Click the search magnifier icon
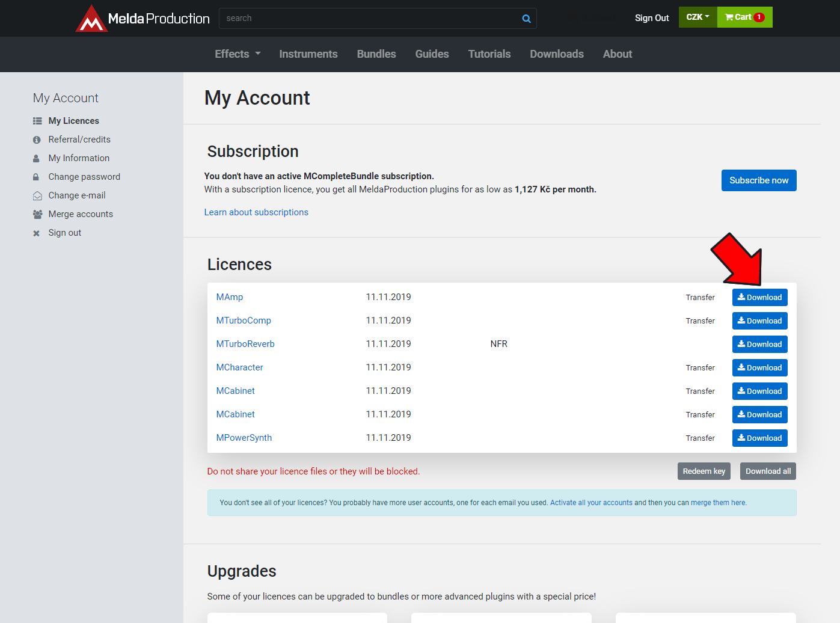The image size is (840, 623). click(526, 19)
